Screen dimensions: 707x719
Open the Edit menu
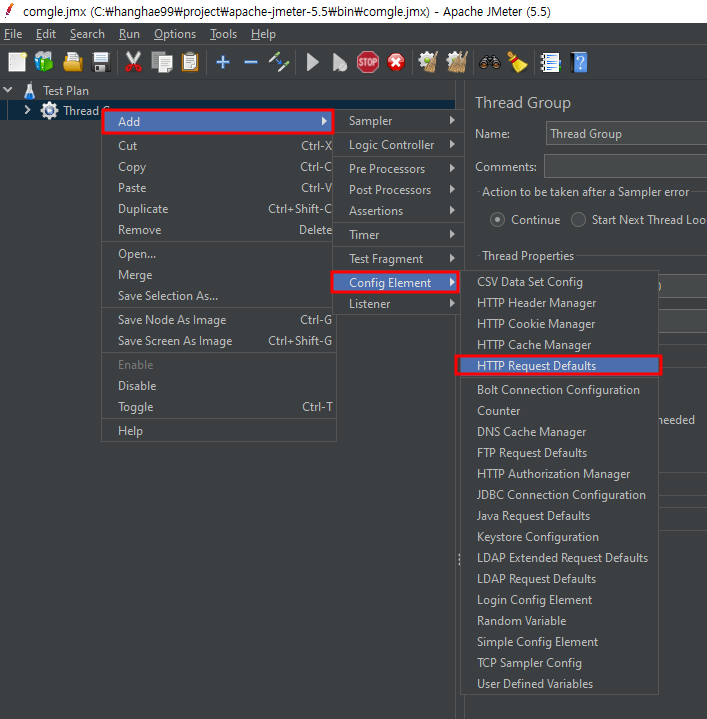(46, 34)
